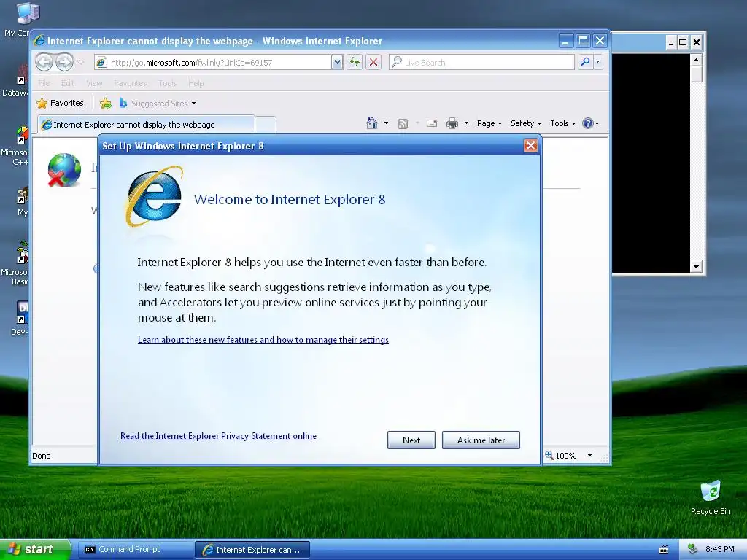Click the Internet Explorer logo in title bar
This screenshot has height=560, width=747.
tap(39, 41)
